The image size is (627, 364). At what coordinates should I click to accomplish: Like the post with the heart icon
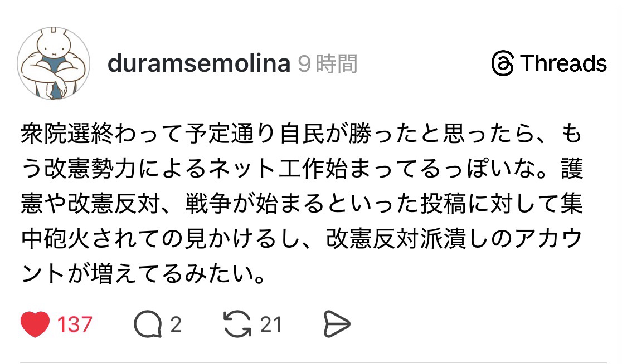click(36, 324)
